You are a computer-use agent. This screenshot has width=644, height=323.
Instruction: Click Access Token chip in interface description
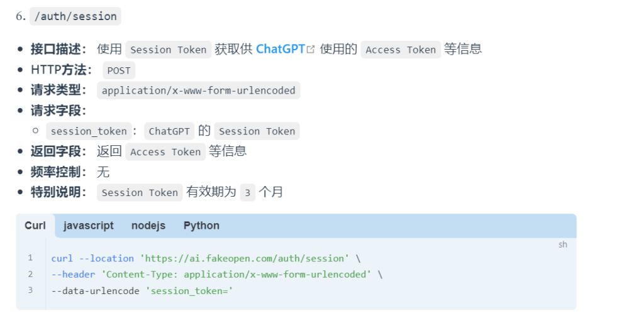tap(401, 50)
